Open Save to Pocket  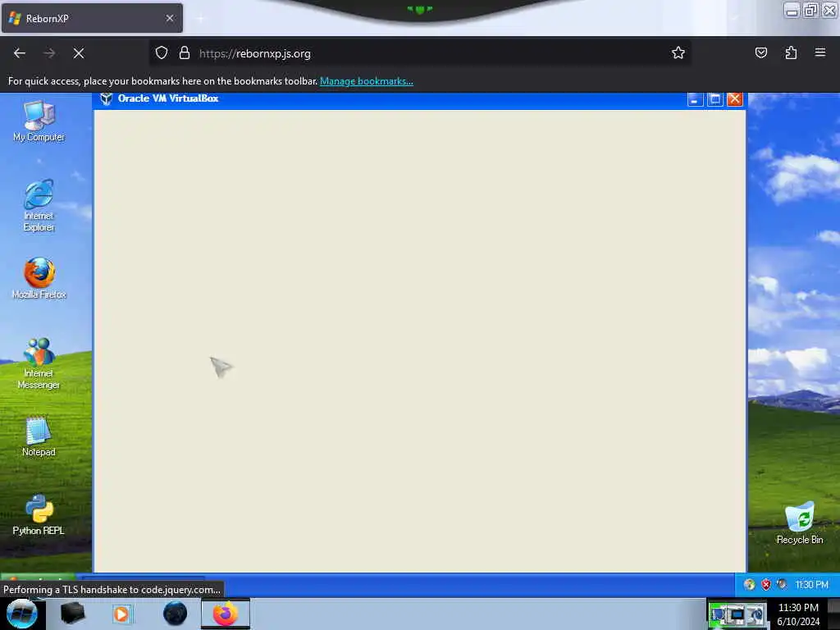(x=760, y=52)
